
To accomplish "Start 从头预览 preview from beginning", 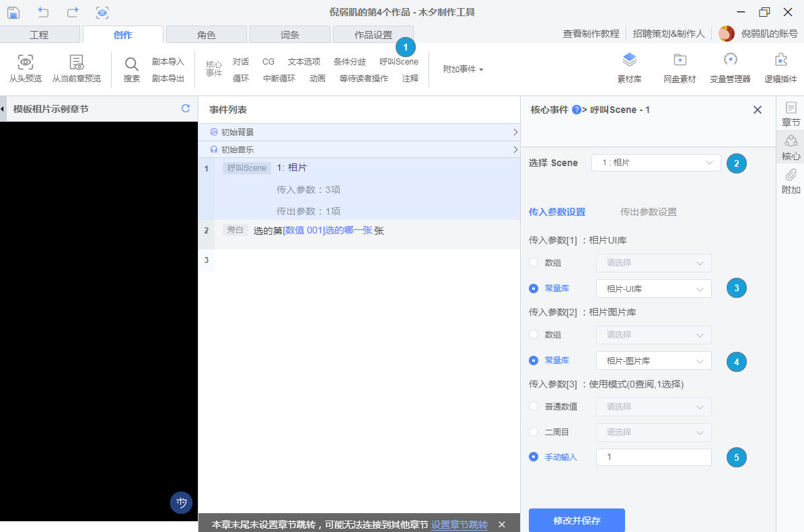I will pos(25,68).
